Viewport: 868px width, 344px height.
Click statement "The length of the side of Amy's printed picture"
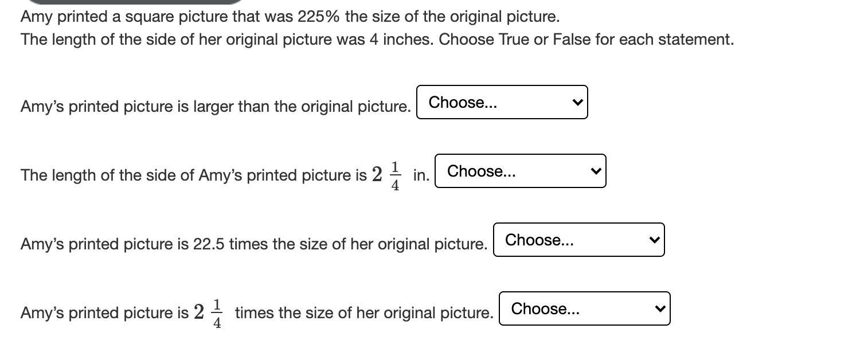point(193,175)
